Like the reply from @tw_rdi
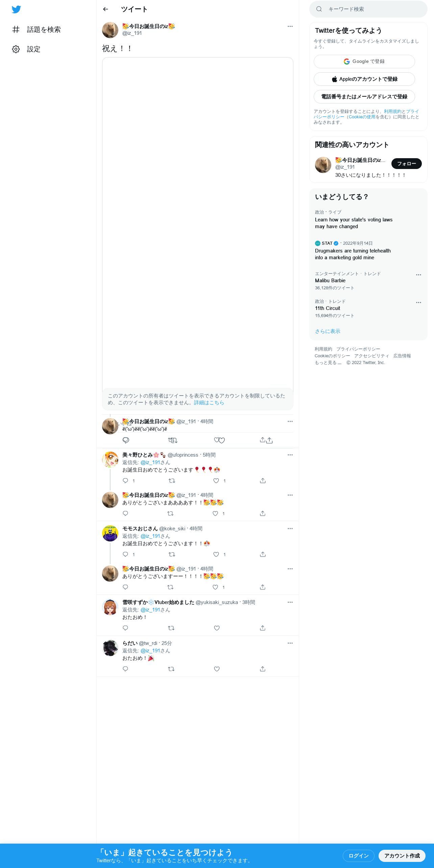This screenshot has height=868, width=434. [x=217, y=669]
